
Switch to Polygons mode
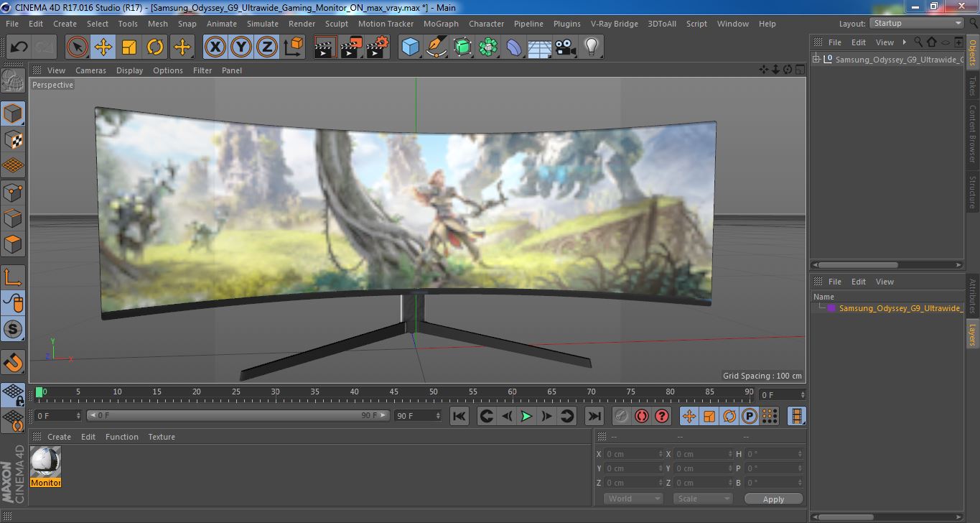(13, 244)
